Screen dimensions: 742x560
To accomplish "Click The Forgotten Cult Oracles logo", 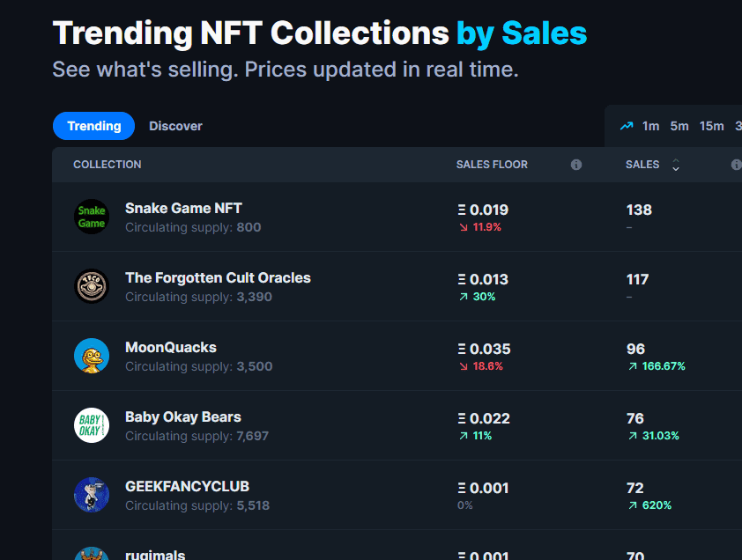I will tap(92, 286).
